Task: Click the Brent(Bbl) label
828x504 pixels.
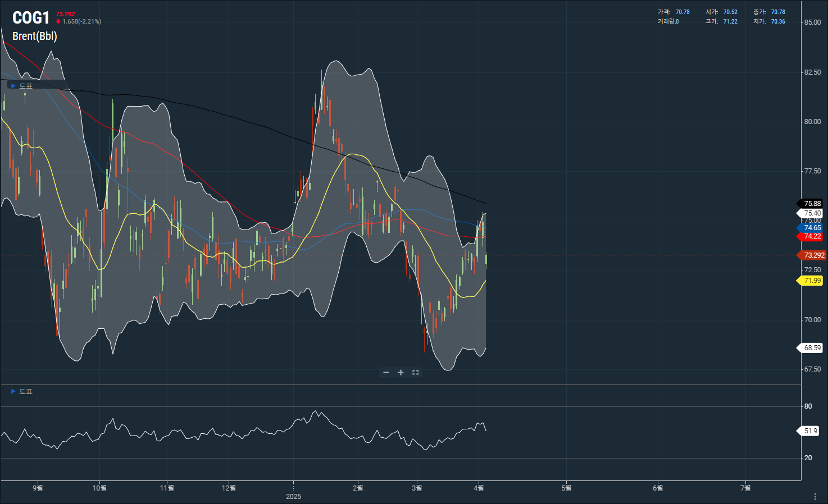Action: coord(35,36)
